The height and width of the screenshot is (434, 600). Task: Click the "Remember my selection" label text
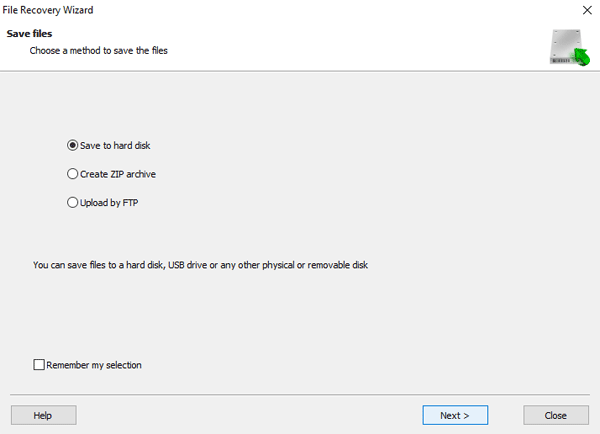point(94,365)
